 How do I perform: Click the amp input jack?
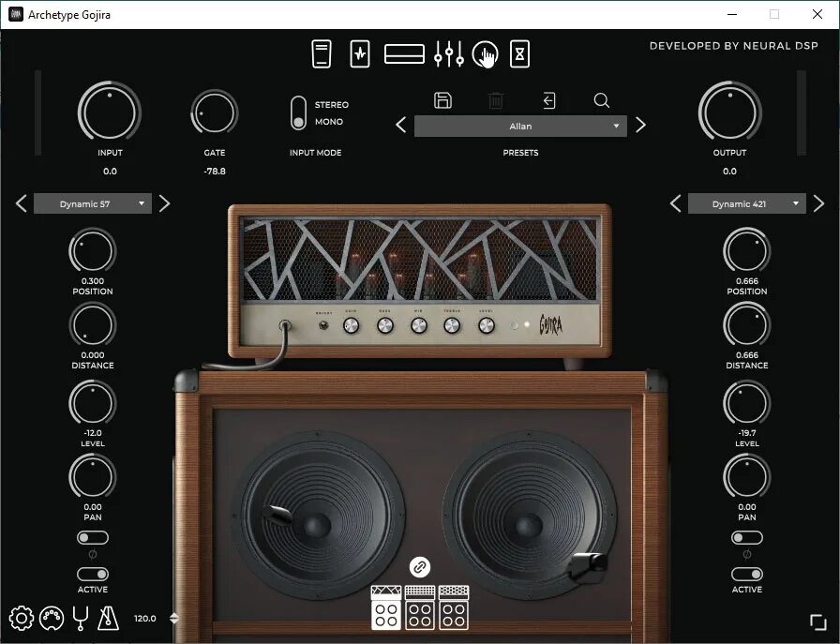click(x=285, y=325)
